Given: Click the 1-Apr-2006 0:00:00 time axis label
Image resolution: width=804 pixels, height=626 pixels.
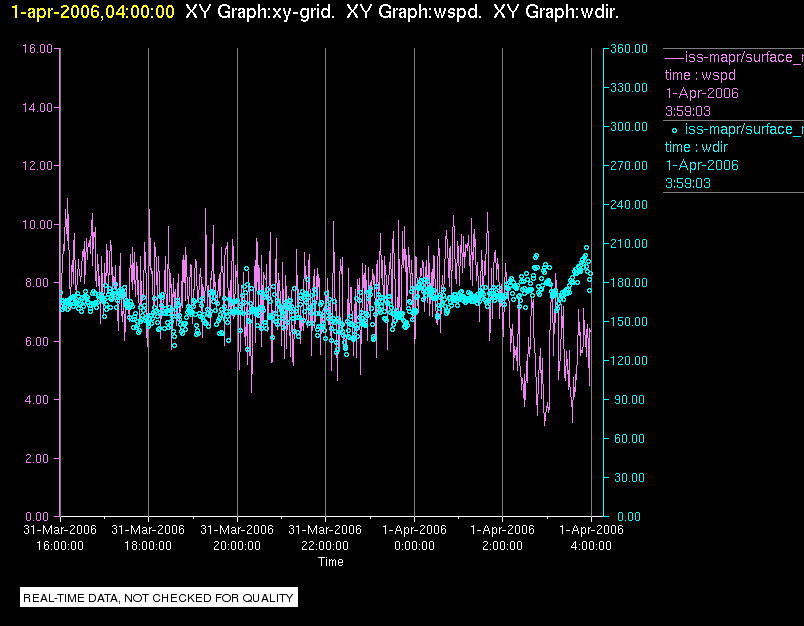Looking at the screenshot, I should tap(414, 538).
